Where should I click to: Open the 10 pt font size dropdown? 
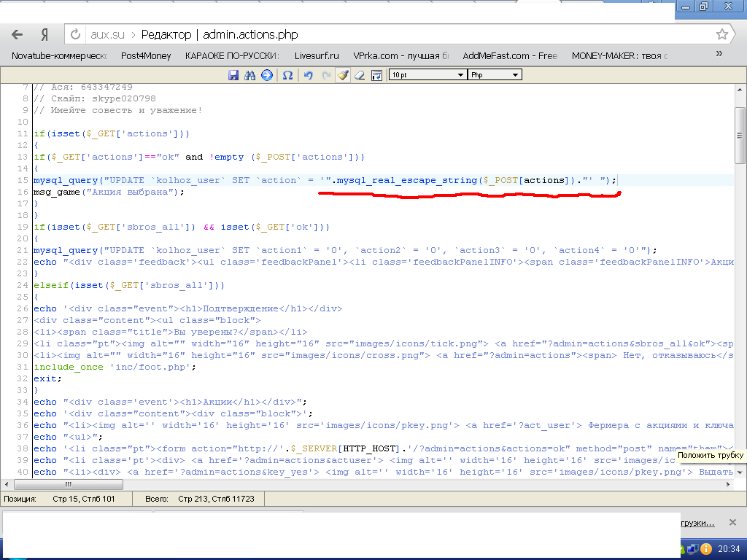[427, 75]
